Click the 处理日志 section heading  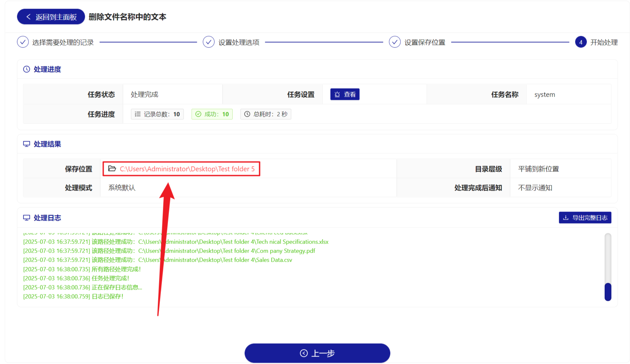click(48, 218)
